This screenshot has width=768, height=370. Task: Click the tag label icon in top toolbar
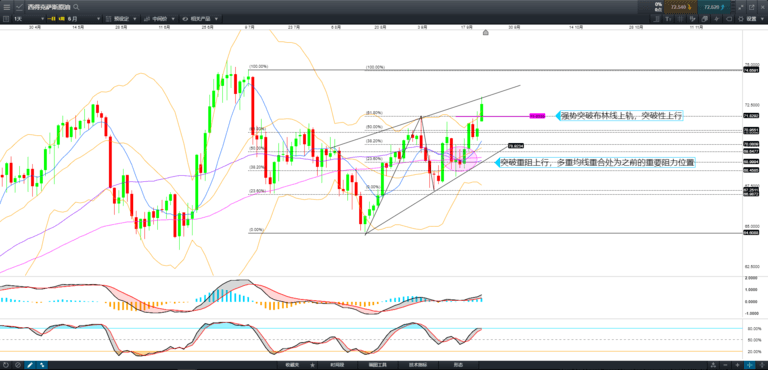(728, 19)
